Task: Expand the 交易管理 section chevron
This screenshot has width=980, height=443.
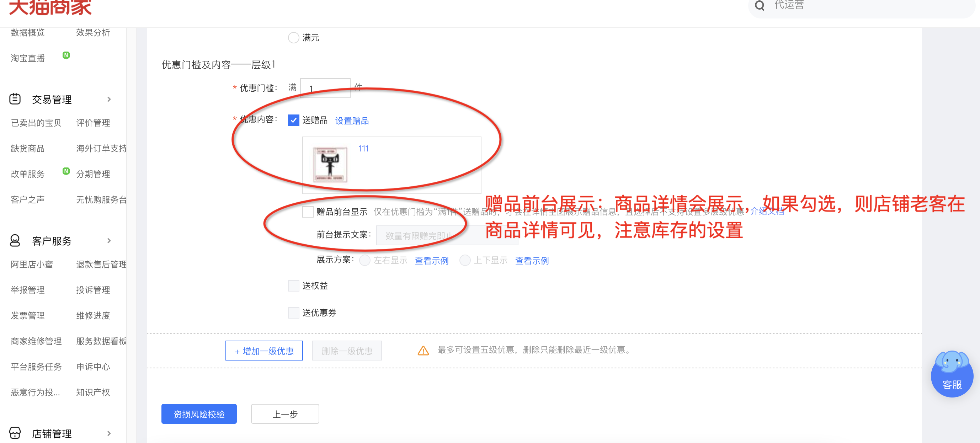Action: point(109,99)
